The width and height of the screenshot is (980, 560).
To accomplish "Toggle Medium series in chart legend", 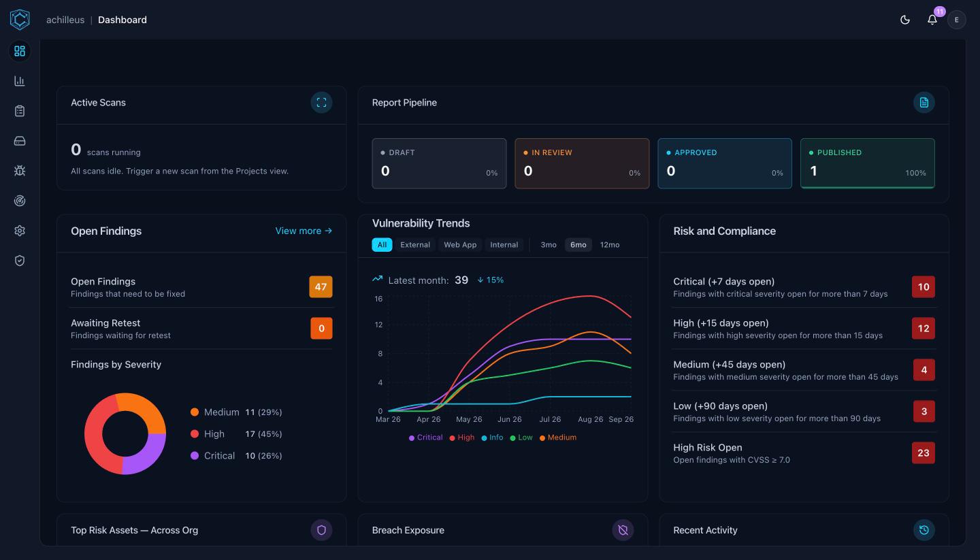I will click(558, 438).
